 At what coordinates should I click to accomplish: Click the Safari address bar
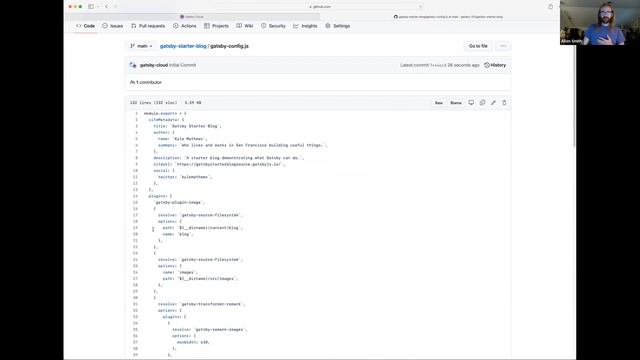point(320,7)
